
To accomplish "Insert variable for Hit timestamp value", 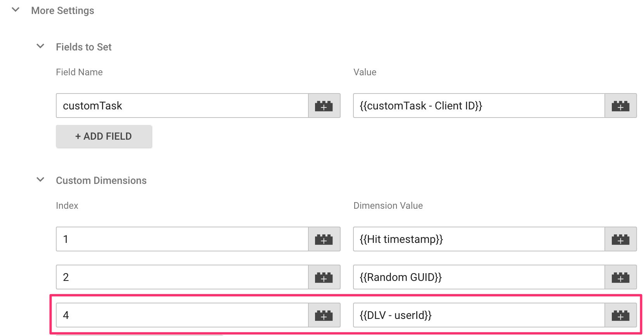I will 621,239.
